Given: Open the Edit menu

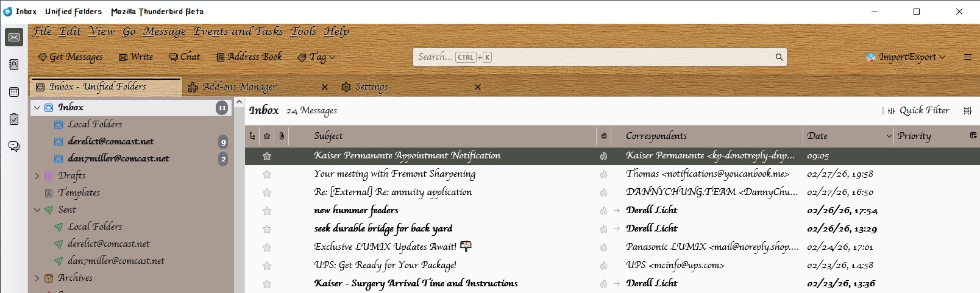Looking at the screenshot, I should click(x=70, y=31).
